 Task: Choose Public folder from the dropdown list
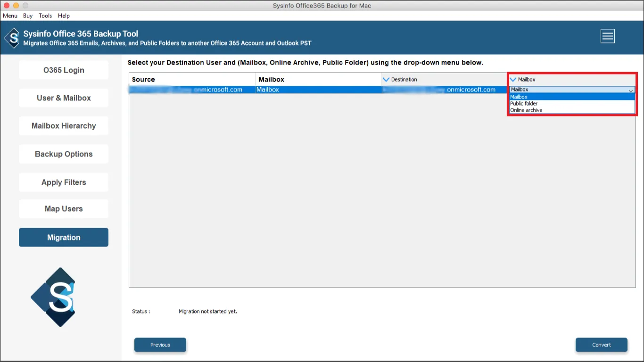click(x=572, y=103)
